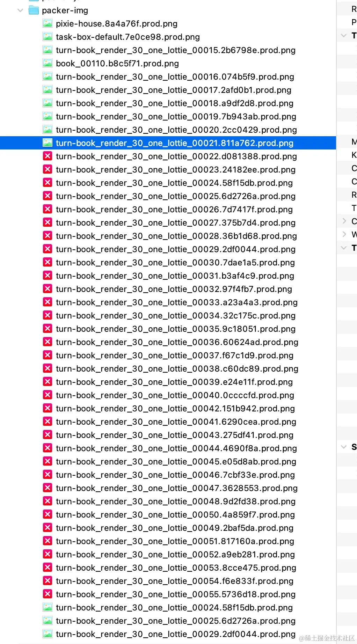Click red X icon of lottie_00052.a9eb281 file
Screen dimensions: 357x644
[48, 555]
